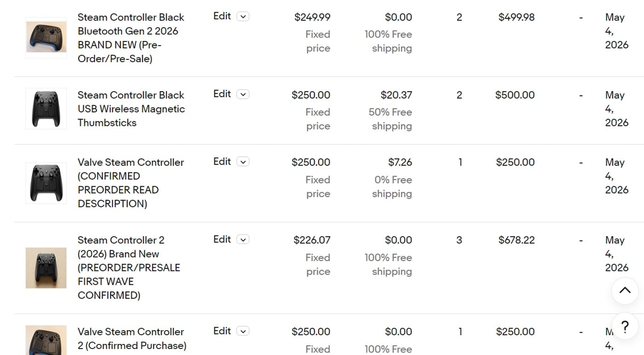Open thumbnail of USB Wireless Magnetic Thumbsticks listing
644x355 pixels.
[46, 109]
